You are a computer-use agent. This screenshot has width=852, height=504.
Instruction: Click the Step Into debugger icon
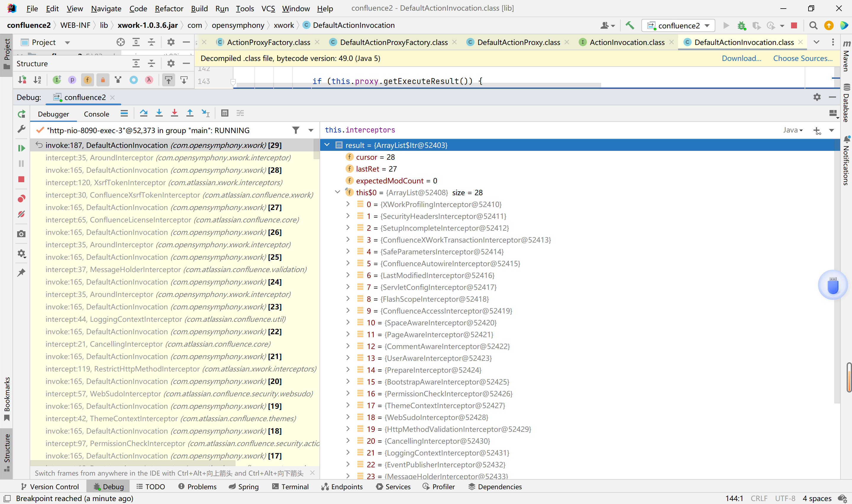coord(159,114)
